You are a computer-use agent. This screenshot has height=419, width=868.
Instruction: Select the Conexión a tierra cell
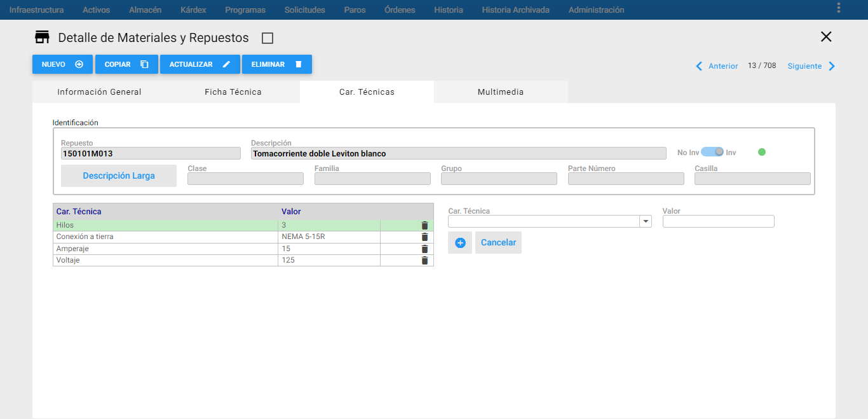click(x=165, y=237)
